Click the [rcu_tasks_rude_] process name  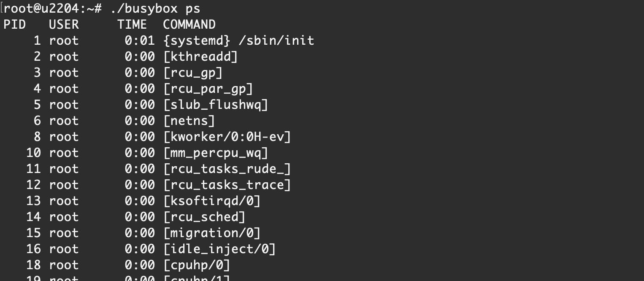pyautogui.click(x=227, y=169)
